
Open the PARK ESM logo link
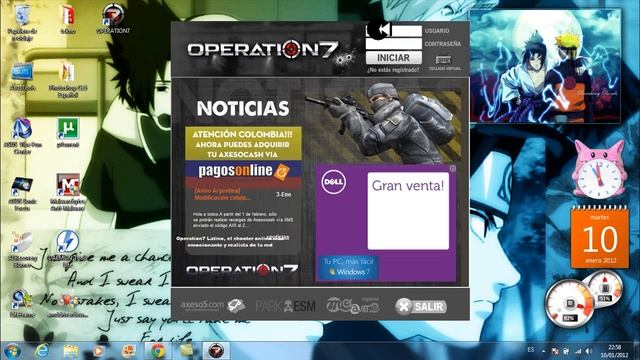coord(285,306)
